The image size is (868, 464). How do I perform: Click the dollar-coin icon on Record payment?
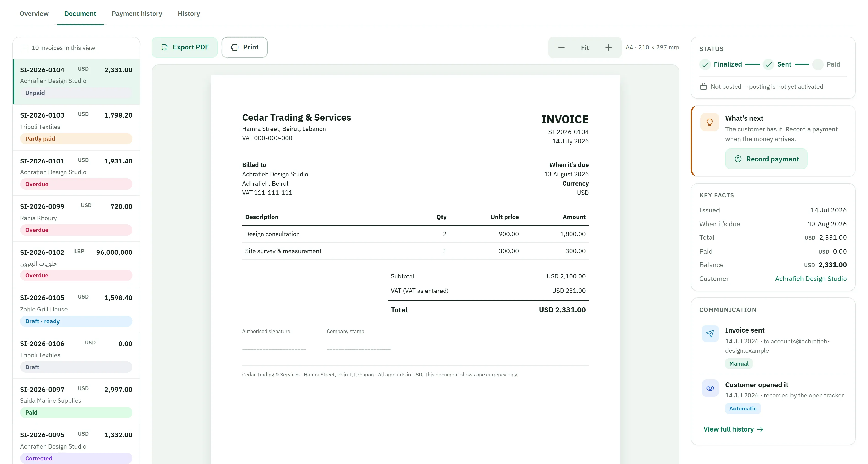[738, 159]
